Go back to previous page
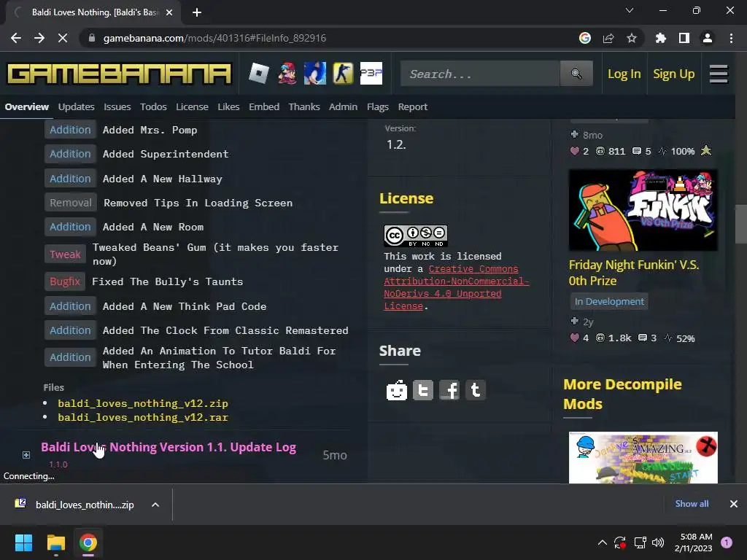Image resolution: width=747 pixels, height=560 pixels. tap(16, 38)
